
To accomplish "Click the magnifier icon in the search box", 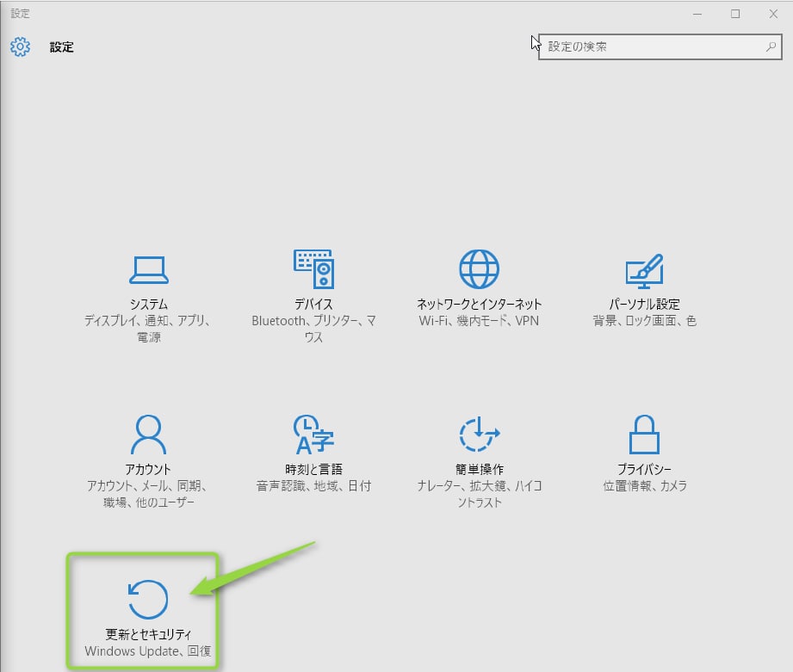I will click(771, 46).
